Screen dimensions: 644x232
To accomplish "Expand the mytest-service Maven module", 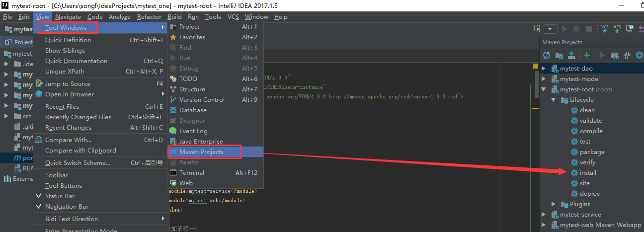I will point(544,215).
